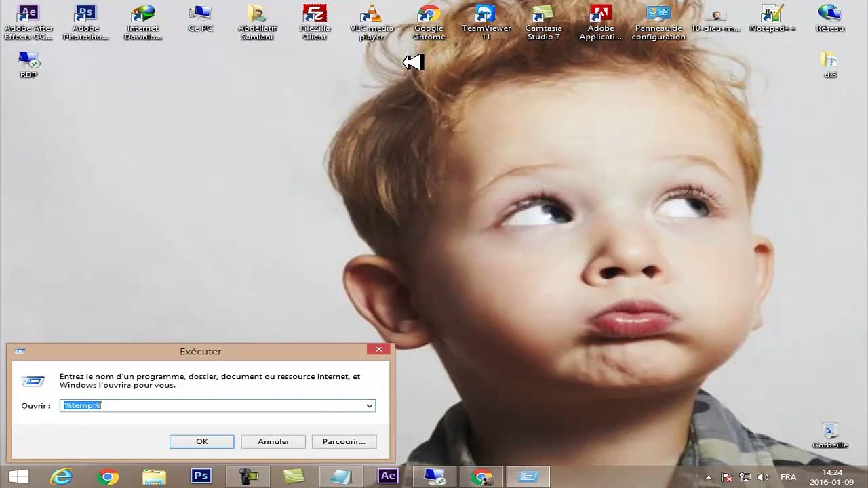Click the Notepad++ desktop icon

772,19
